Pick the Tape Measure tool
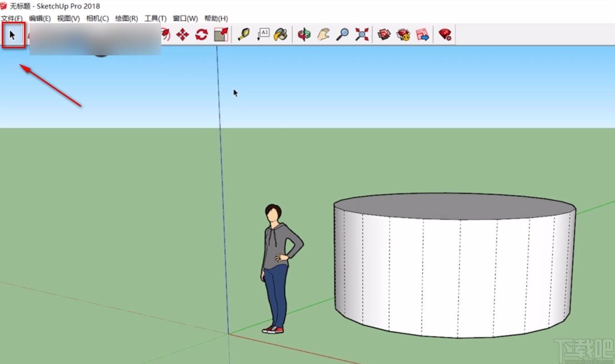Viewport: 615px width, 364px height. (x=243, y=34)
